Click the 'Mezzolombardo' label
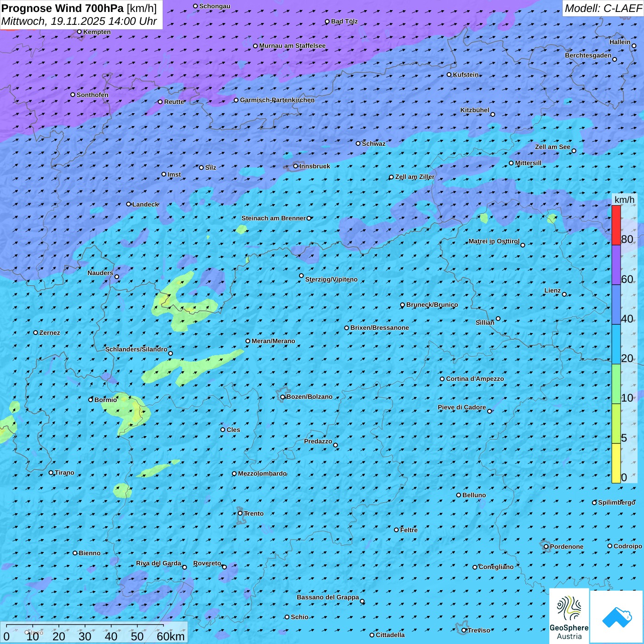 point(262,473)
